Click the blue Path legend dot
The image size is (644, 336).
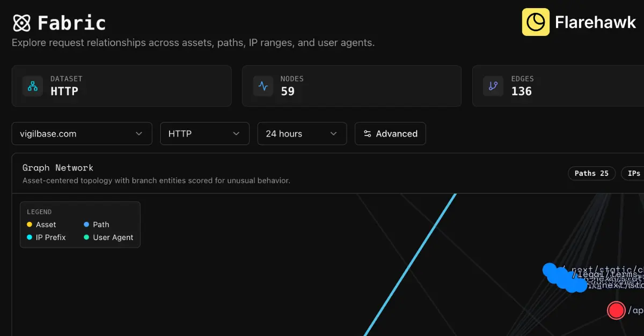86,225
